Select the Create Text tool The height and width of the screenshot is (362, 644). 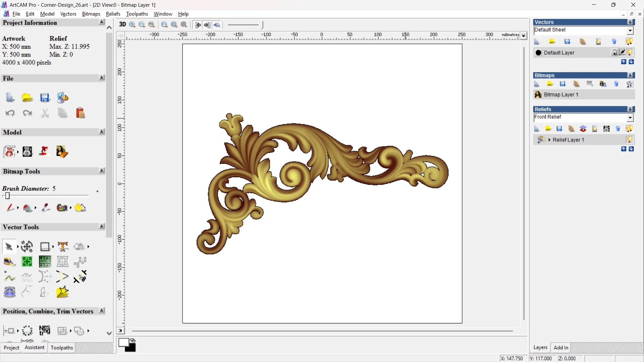(x=63, y=246)
